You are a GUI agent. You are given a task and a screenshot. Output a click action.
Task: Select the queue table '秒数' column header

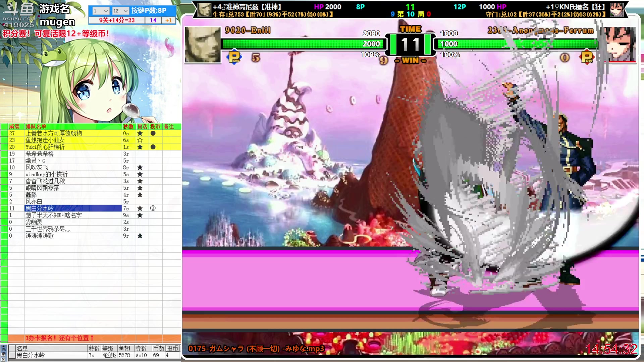point(128,126)
